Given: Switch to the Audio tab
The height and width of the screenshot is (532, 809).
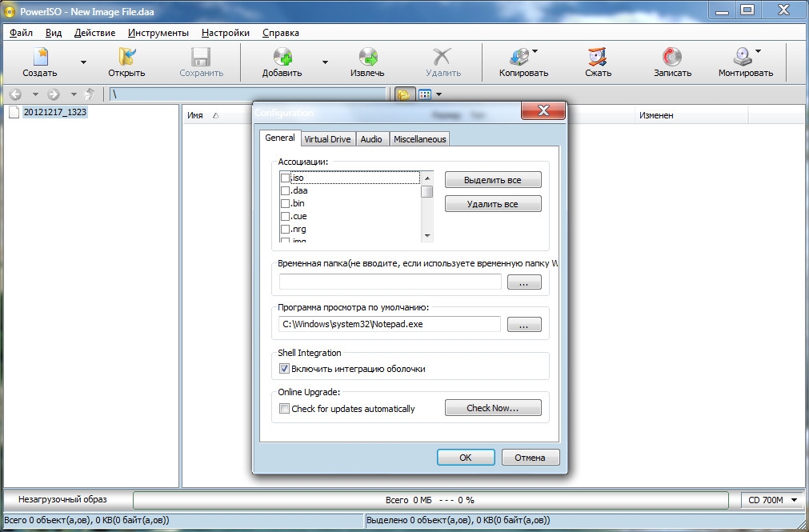Looking at the screenshot, I should [371, 139].
